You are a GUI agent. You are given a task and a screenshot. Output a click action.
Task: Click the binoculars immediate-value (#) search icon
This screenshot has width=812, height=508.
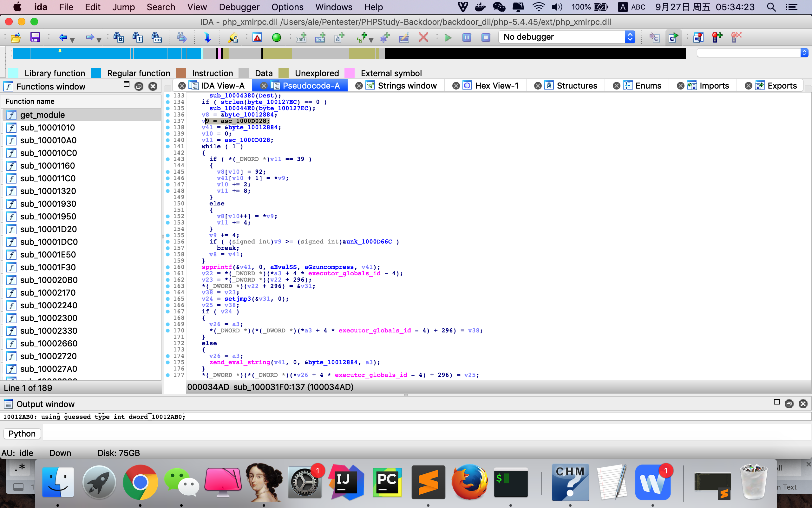[118, 37]
